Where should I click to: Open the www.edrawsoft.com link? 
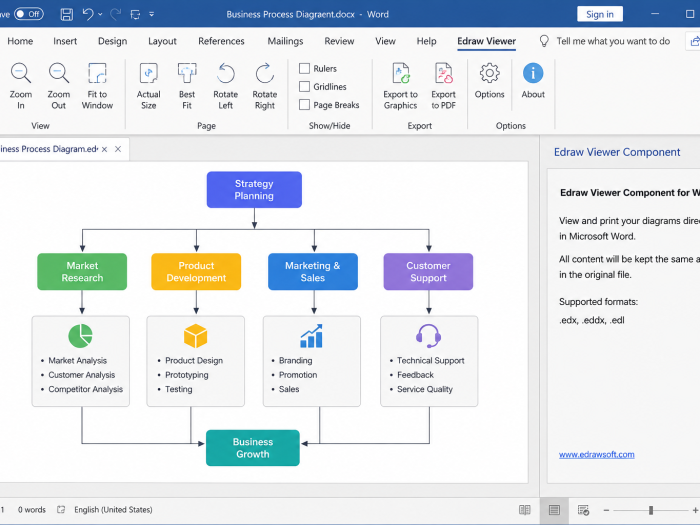(x=596, y=454)
